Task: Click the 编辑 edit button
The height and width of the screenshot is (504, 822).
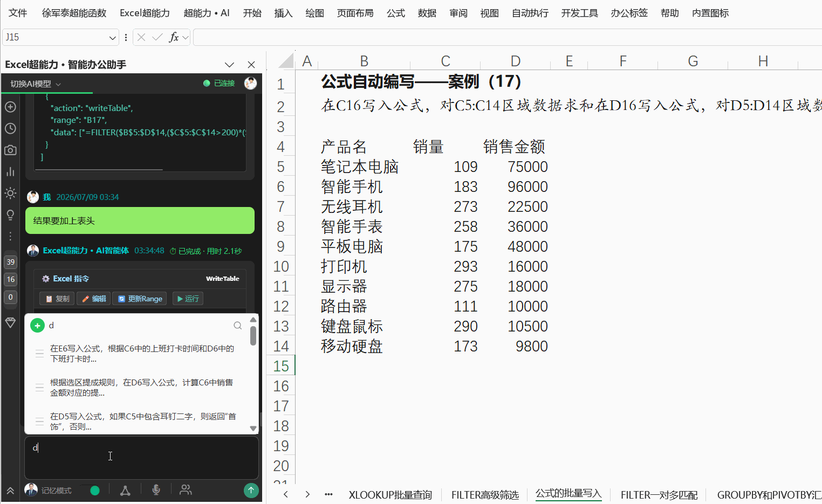Action: coord(94,299)
